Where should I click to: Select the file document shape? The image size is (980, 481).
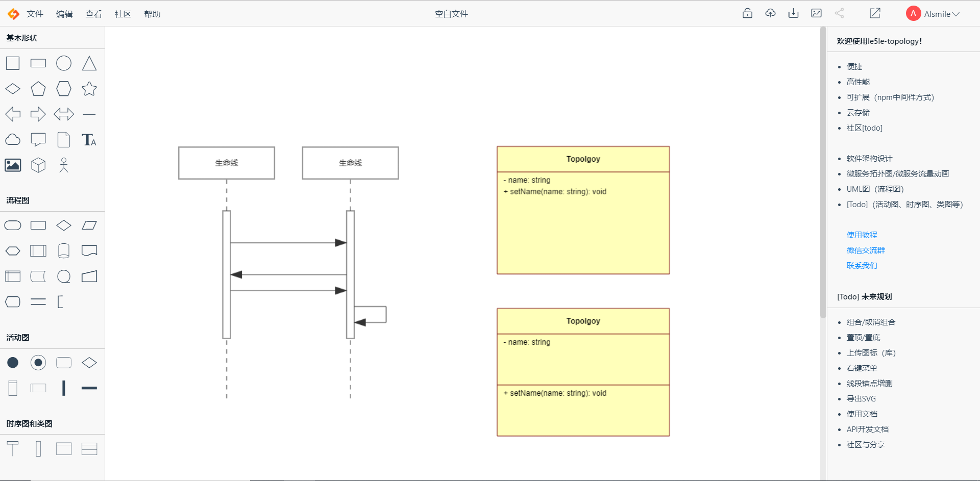64,140
